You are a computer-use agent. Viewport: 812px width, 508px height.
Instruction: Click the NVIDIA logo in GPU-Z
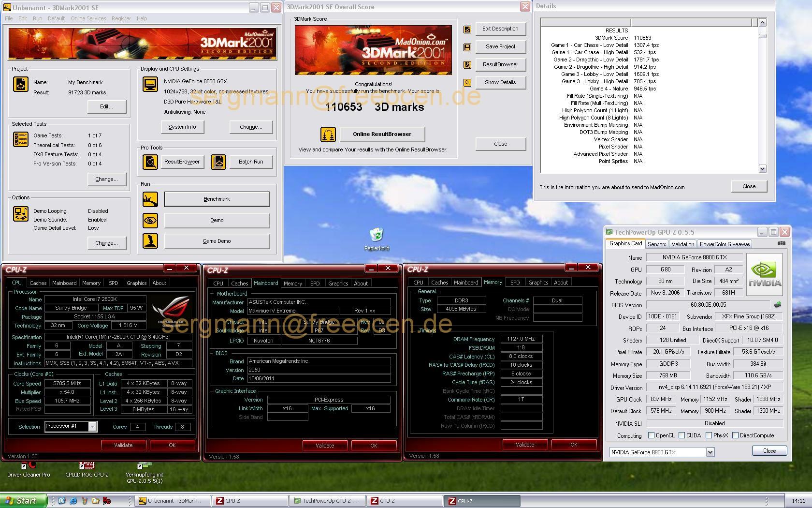pyautogui.click(x=765, y=275)
